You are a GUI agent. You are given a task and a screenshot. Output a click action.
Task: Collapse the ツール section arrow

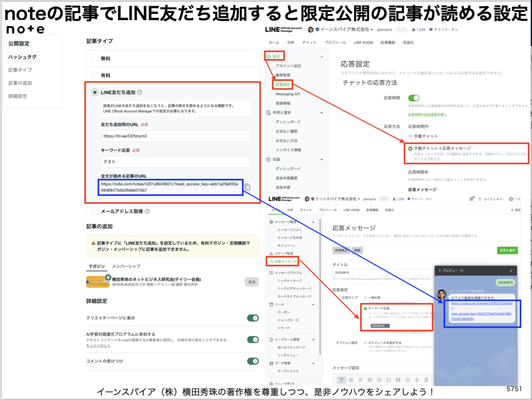[x=313, y=304]
